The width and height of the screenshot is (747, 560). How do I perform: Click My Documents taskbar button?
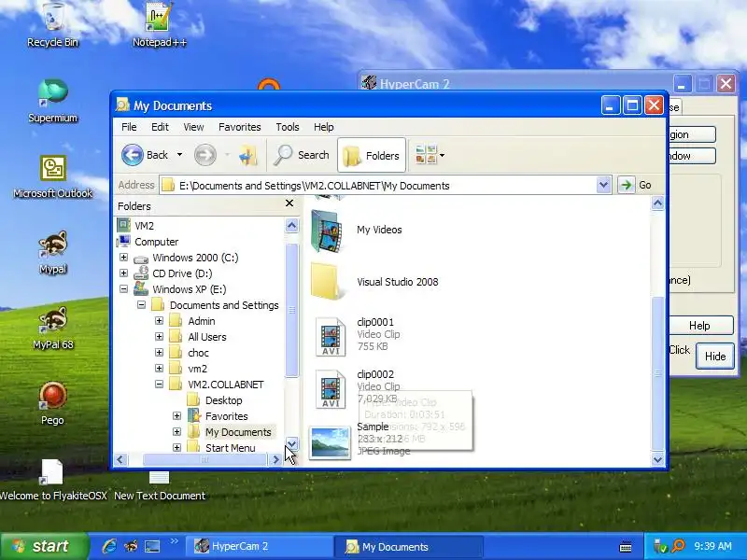(410, 546)
